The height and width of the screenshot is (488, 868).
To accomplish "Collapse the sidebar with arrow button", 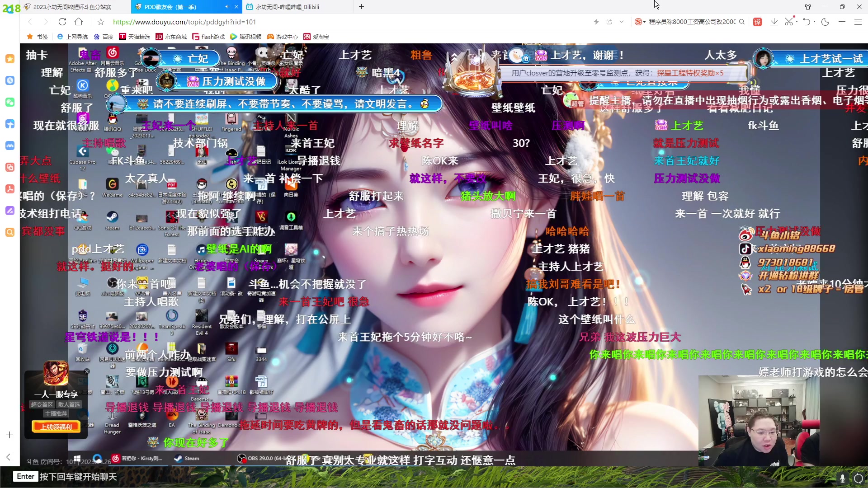I will [9, 457].
